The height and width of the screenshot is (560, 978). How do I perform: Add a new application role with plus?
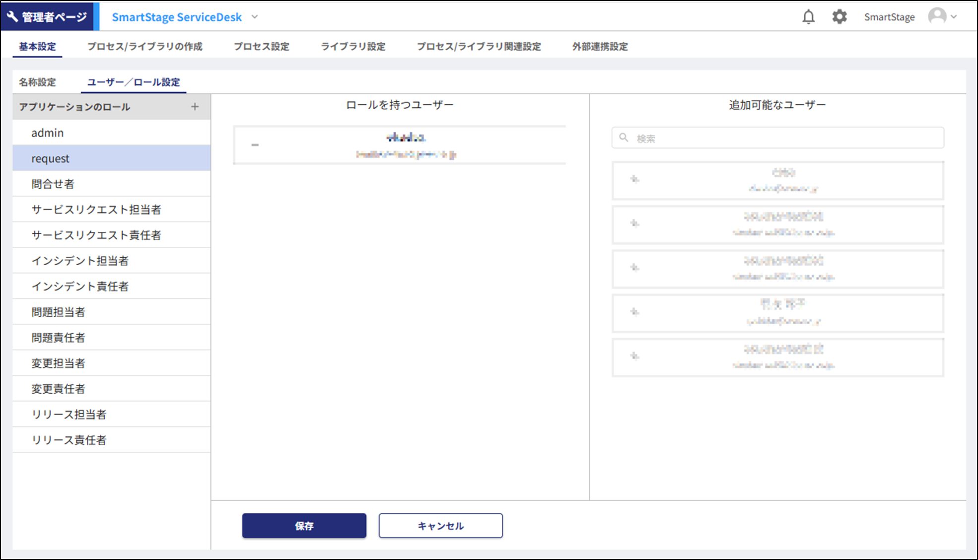(x=195, y=107)
